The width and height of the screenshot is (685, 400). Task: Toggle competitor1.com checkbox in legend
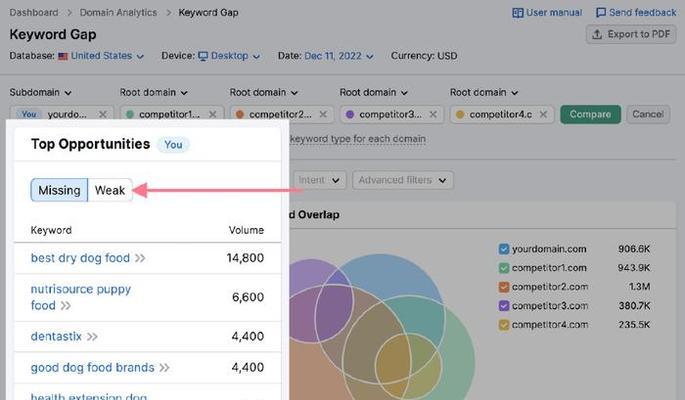[504, 268]
